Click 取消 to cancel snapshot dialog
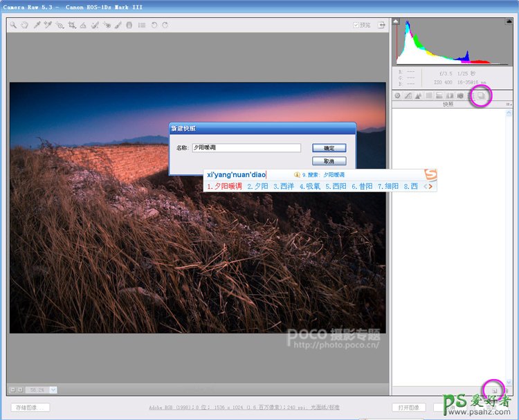The width and height of the screenshot is (519, 420). tap(329, 161)
